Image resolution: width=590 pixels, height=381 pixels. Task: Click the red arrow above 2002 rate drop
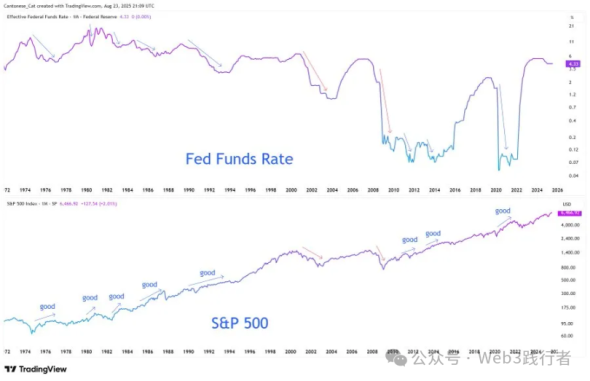click(x=315, y=71)
